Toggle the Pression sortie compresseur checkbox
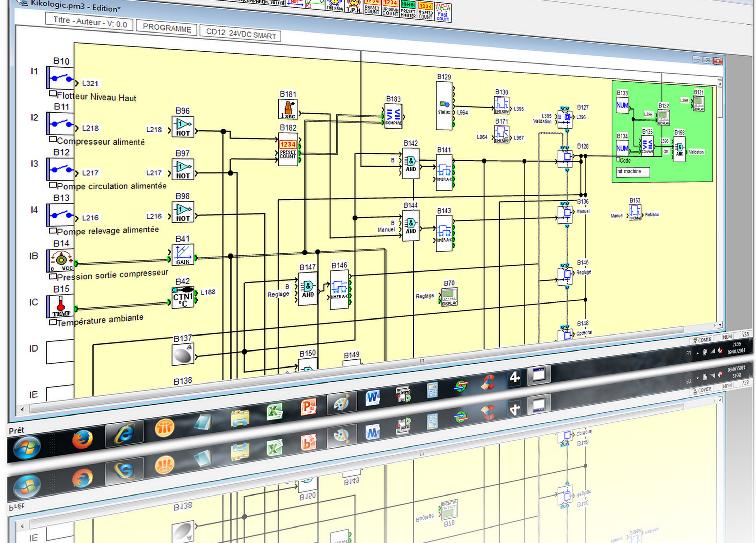 point(53,276)
